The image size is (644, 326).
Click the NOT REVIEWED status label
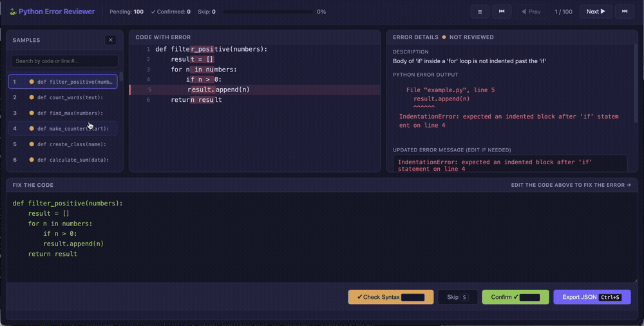(x=471, y=37)
